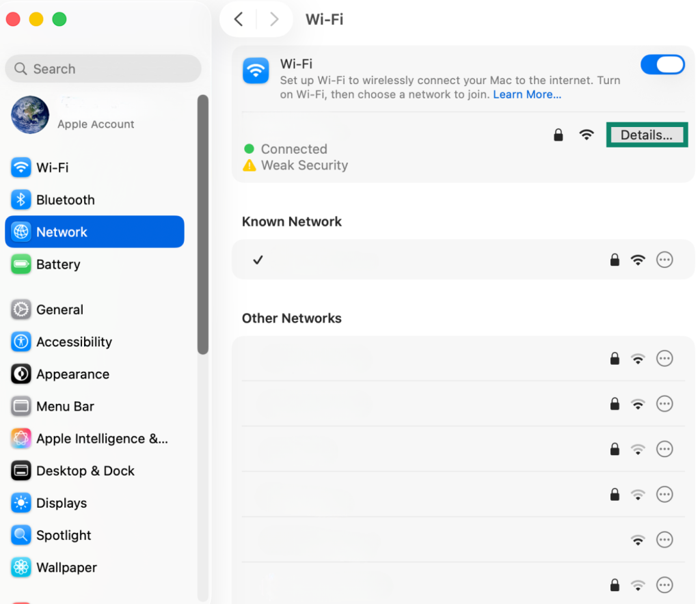Open options for the last listed other network

click(664, 585)
